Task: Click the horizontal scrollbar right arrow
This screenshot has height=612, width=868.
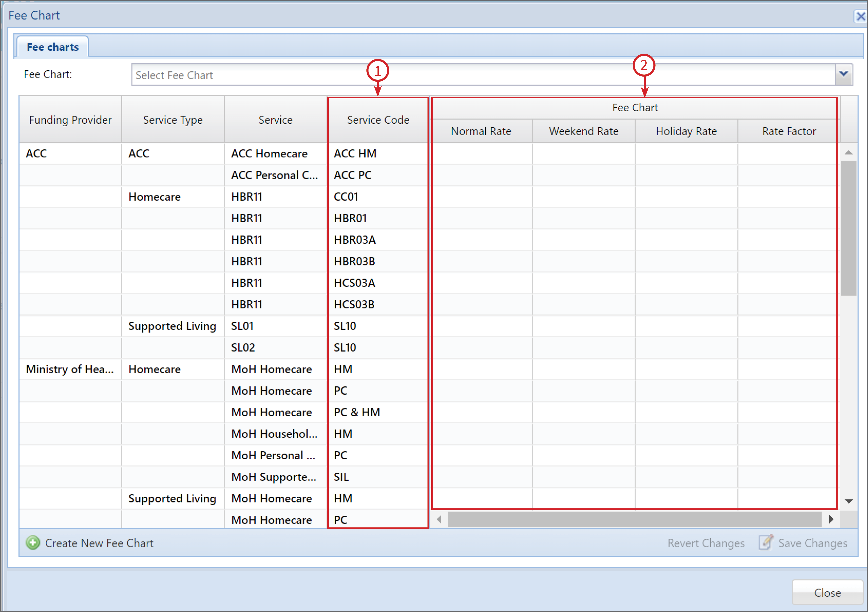Action: (x=831, y=519)
